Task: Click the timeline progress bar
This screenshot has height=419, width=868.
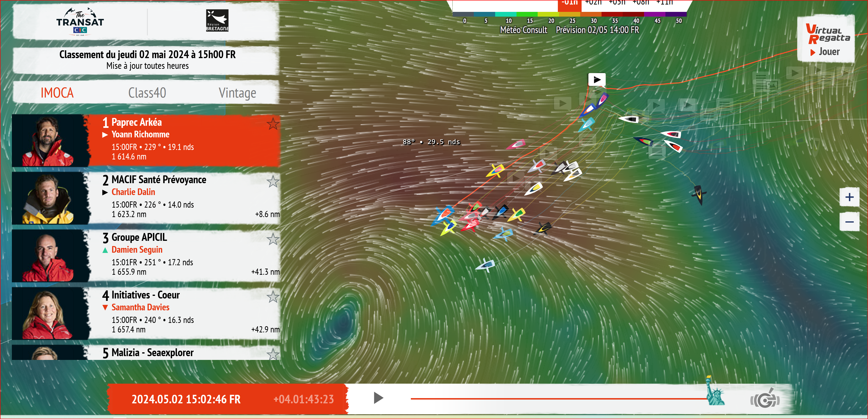Action: (559, 398)
